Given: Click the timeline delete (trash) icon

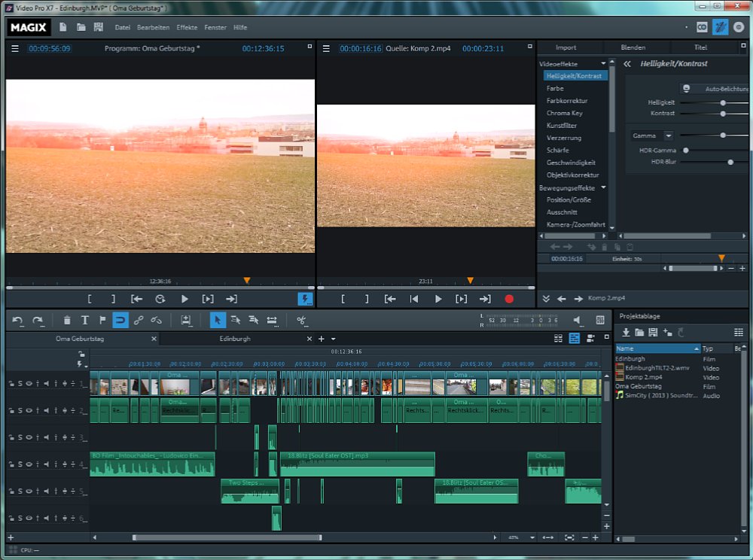Looking at the screenshot, I should click(67, 320).
